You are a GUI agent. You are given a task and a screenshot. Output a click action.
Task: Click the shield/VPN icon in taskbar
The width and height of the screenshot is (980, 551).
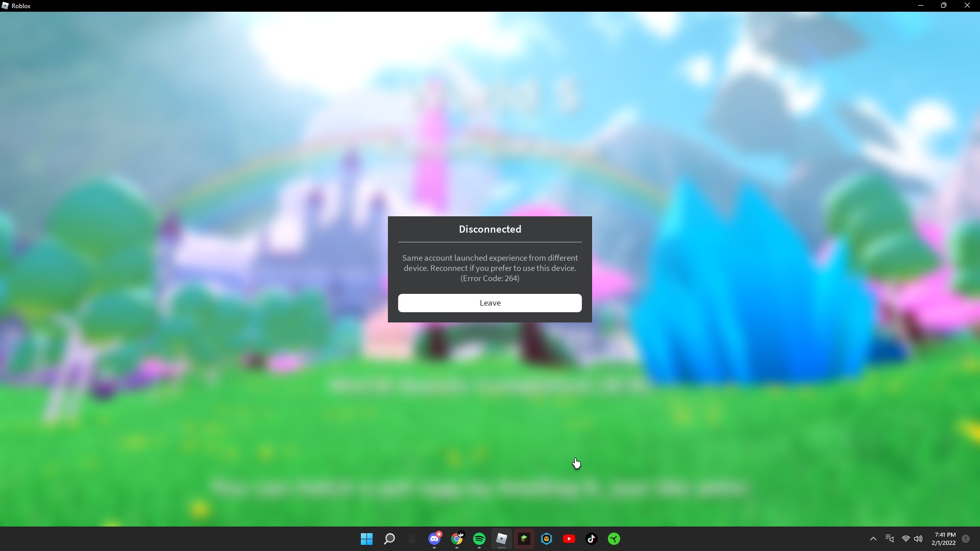[x=547, y=539]
